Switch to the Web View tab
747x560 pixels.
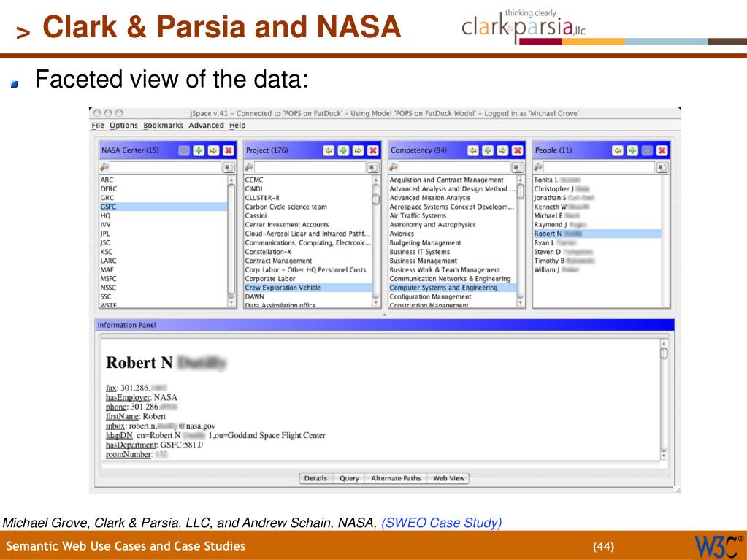[448, 478]
